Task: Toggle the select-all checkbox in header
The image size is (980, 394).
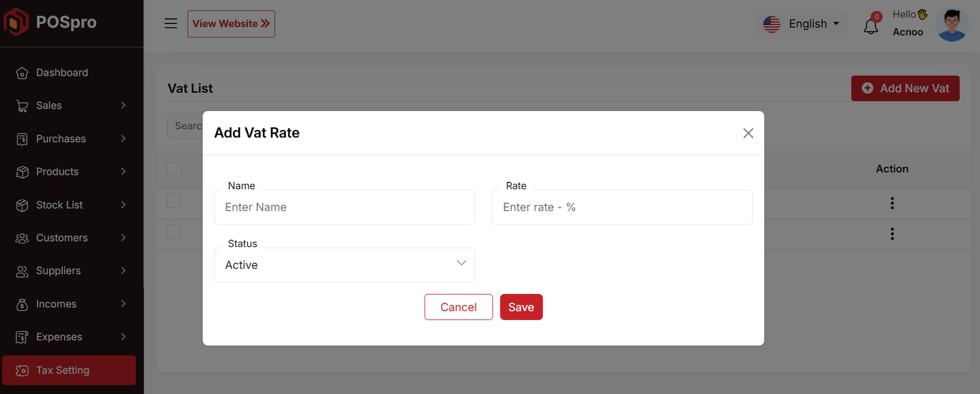Action: [175, 169]
